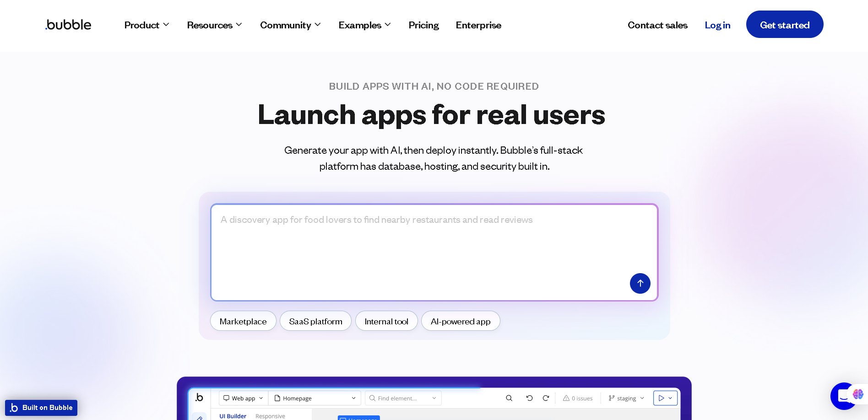Screen dimensions: 868x420
Task: Click the bubble logo in header
Action: 68,25
